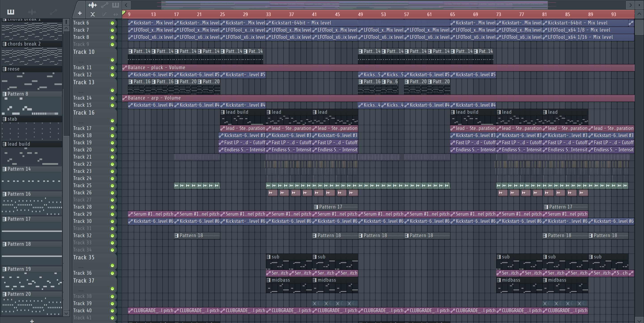The image size is (644, 323).
Task: Click the first audio clip on Track 26
Action: coord(273,193)
